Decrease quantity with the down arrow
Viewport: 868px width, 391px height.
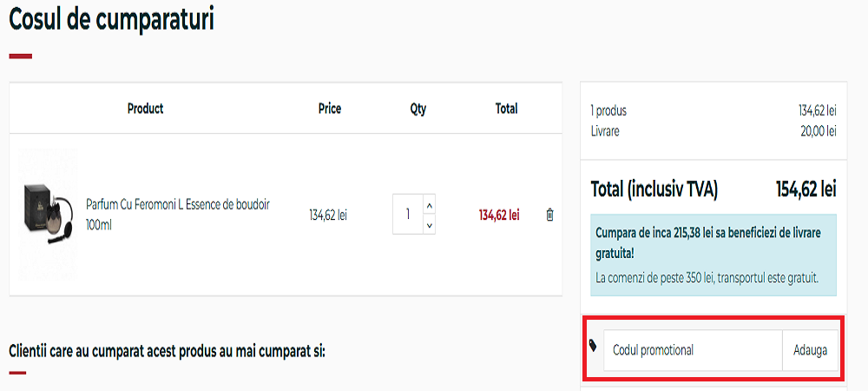click(430, 225)
